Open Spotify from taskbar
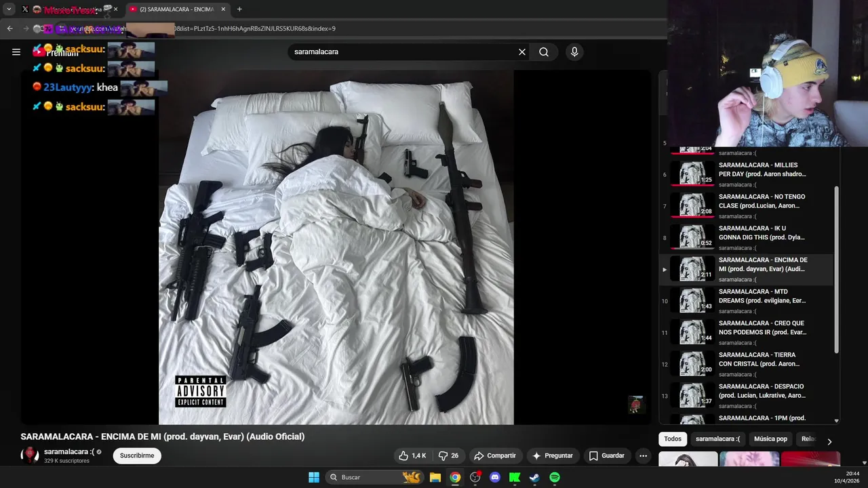 (555, 477)
